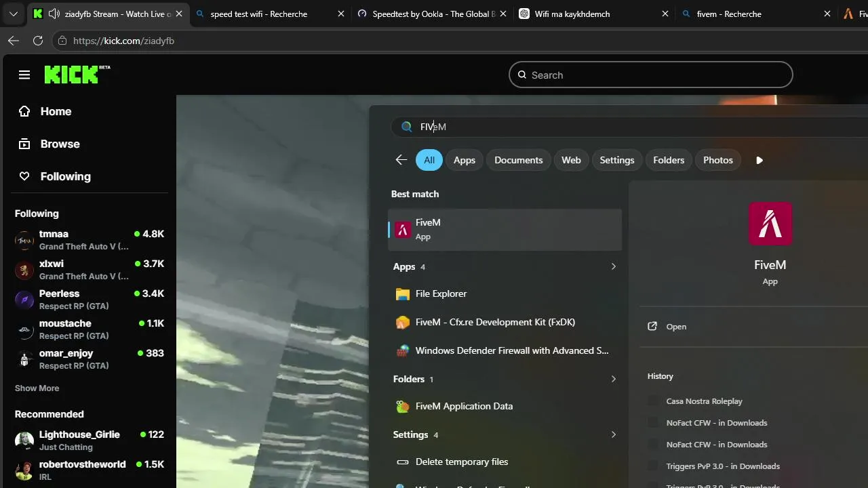868x488 pixels.
Task: Open Peerless channel
Action: tap(90, 300)
